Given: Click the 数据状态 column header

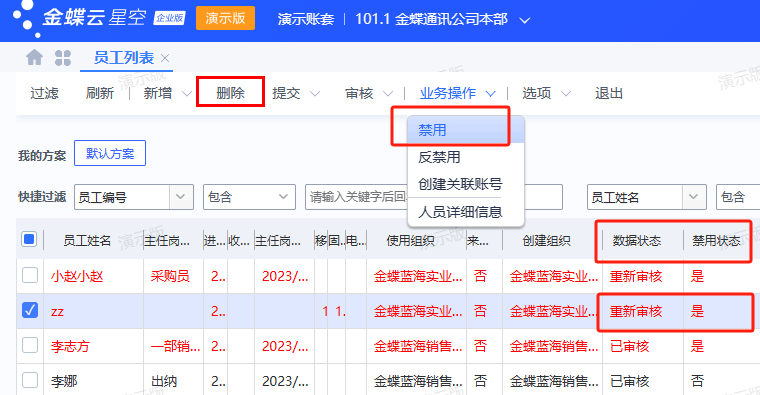Looking at the screenshot, I should coord(636,240).
